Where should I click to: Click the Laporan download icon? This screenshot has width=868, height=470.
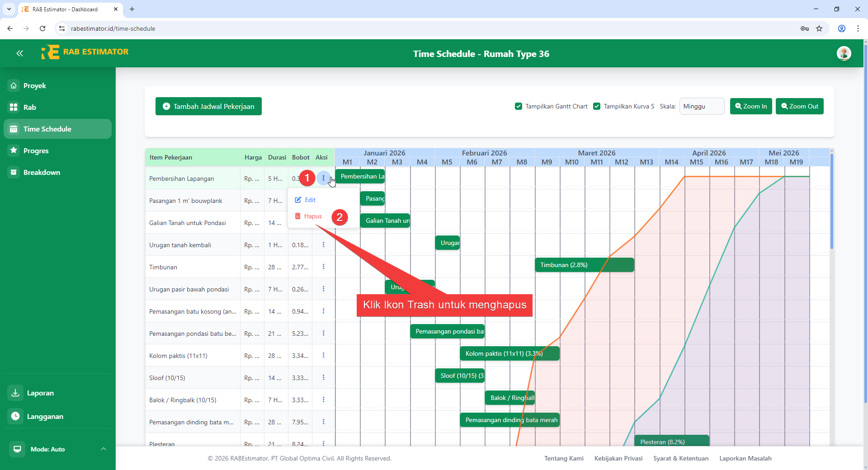click(15, 393)
